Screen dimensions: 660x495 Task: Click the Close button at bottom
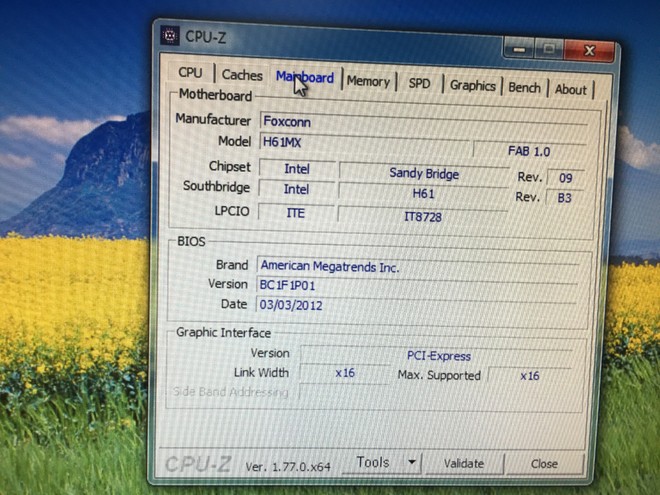544,464
